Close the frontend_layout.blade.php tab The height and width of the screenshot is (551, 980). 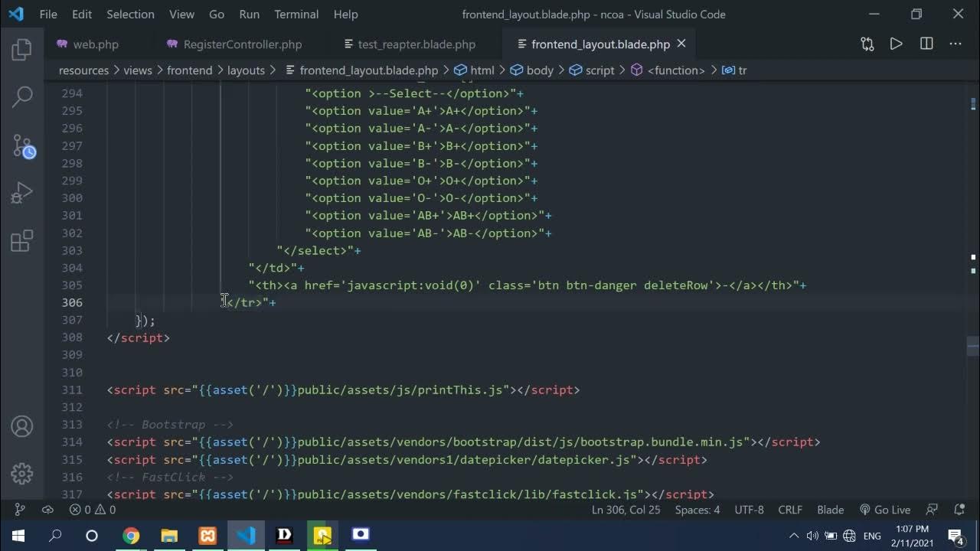point(681,44)
